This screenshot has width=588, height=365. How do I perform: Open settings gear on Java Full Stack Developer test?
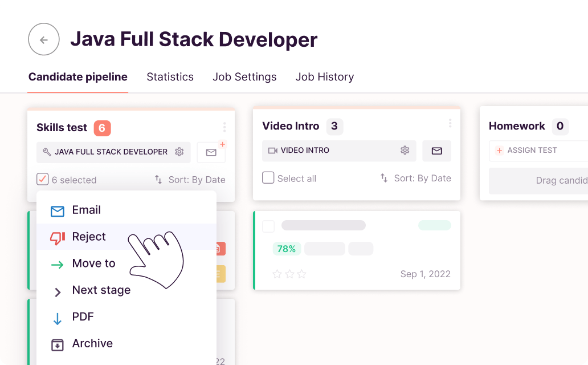179,152
